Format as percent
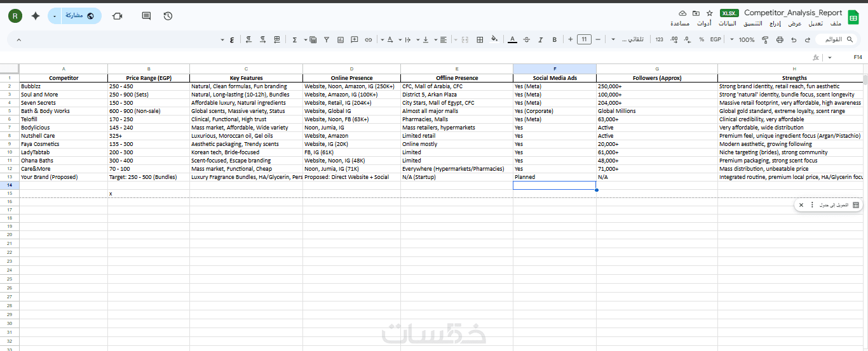The width and height of the screenshot is (868, 351). pyautogui.click(x=702, y=39)
